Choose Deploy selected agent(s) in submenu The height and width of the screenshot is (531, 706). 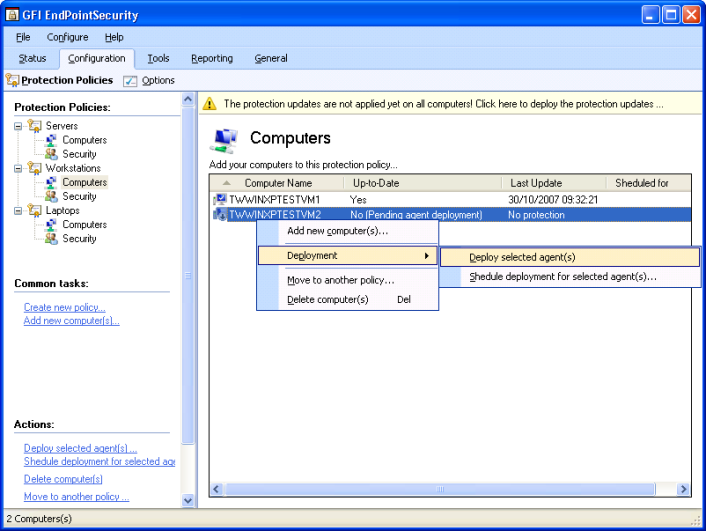pyautogui.click(x=570, y=257)
